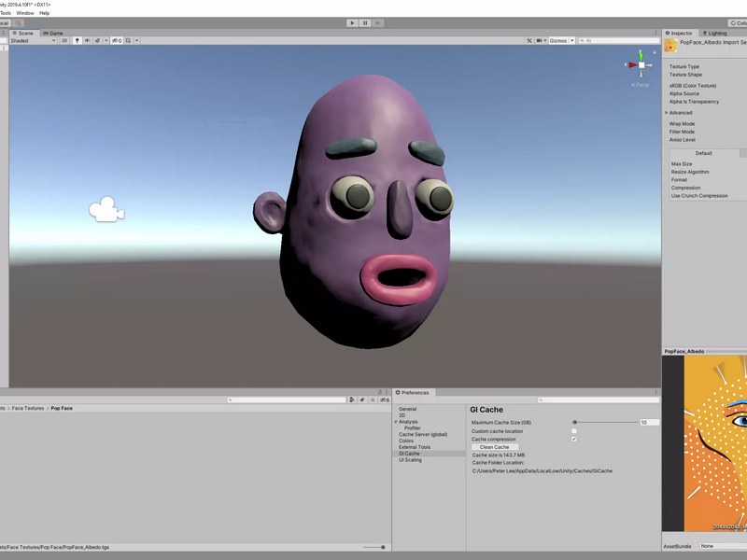Click the camera gizmo in the scene

tap(106, 209)
